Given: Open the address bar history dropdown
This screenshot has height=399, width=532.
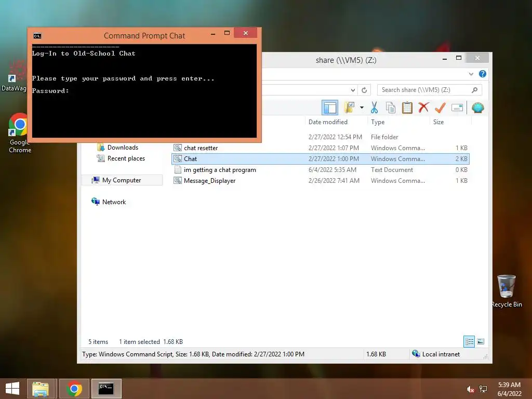Looking at the screenshot, I should tap(353, 90).
